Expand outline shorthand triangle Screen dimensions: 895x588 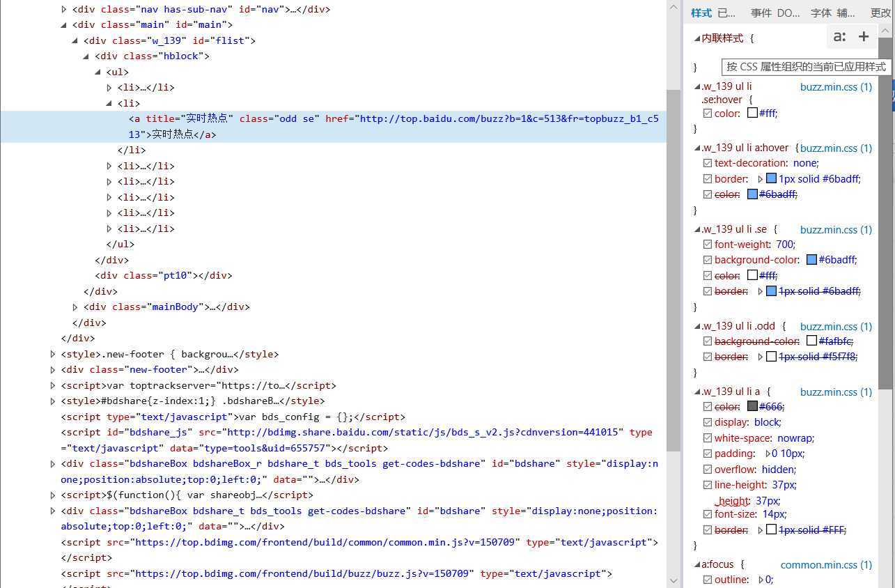pos(761,580)
